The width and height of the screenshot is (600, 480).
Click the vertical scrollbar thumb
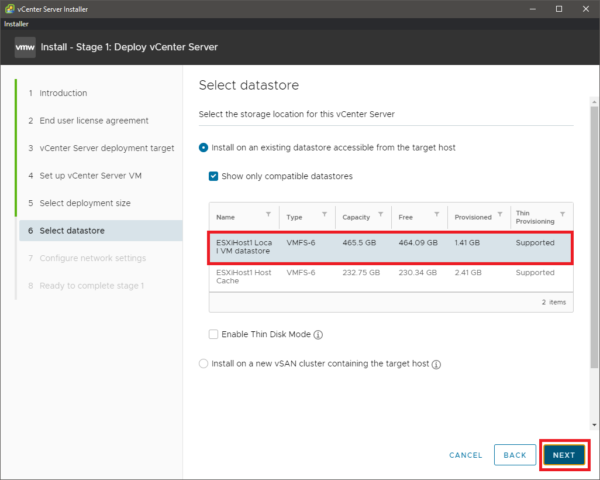594,237
